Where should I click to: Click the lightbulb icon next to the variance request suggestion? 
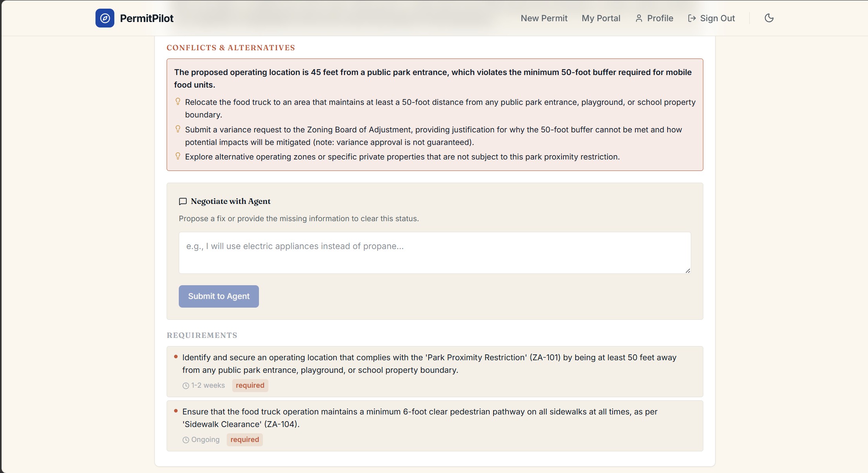click(178, 129)
